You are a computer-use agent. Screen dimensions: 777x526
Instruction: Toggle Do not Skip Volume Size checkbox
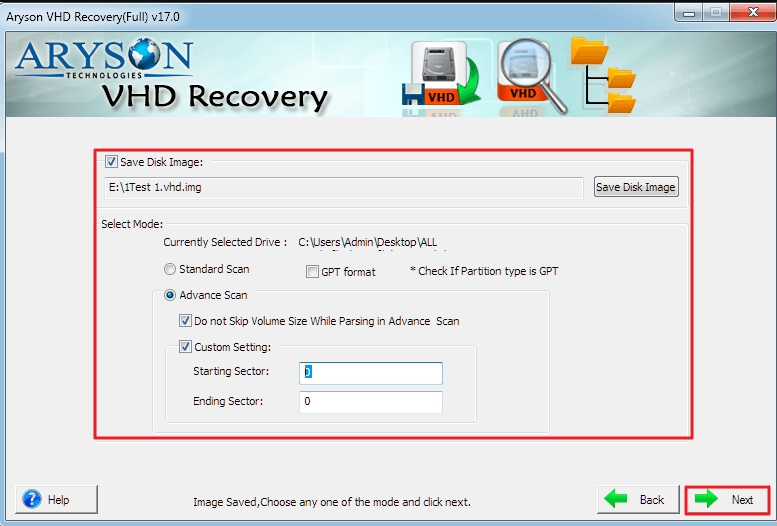(185, 321)
